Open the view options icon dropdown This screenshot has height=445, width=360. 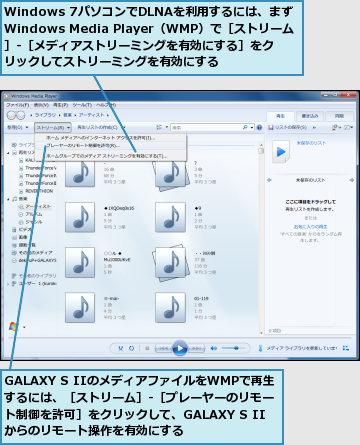click(x=162, y=127)
